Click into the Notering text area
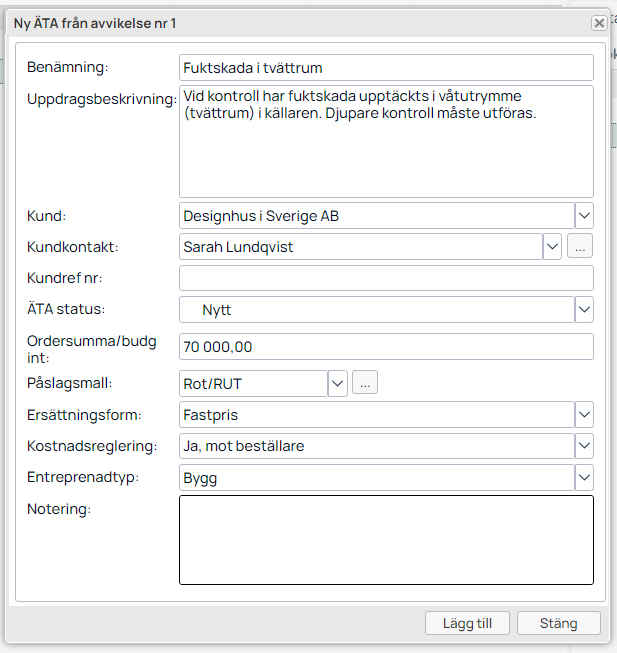The width and height of the screenshot is (617, 653). click(x=386, y=540)
